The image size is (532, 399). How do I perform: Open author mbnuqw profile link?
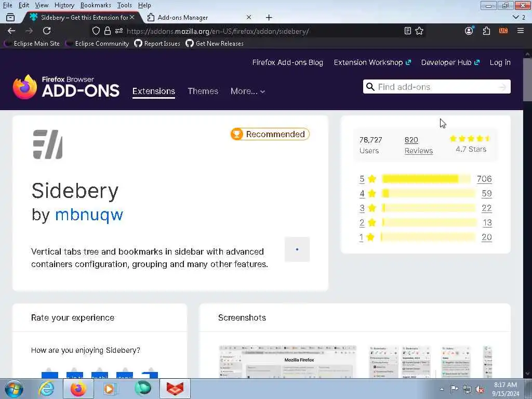tap(89, 215)
